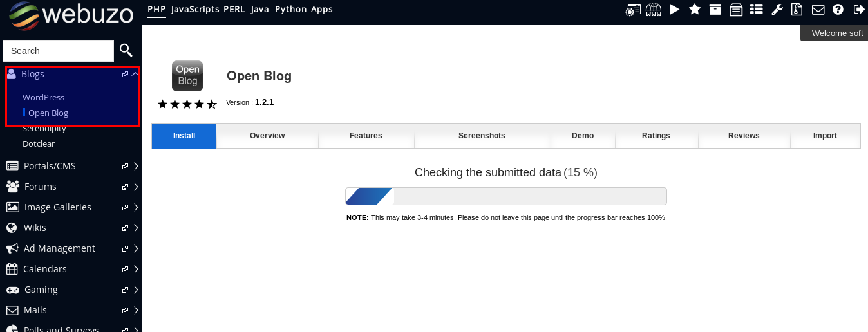Click the Portals/CMS category icon
868x332 pixels.
(12, 166)
